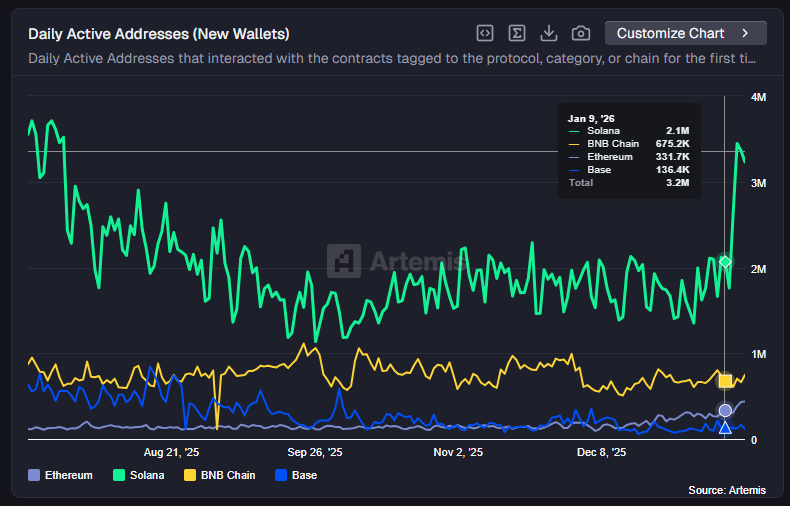This screenshot has height=506, width=790.
Task: Click the blue Base triangle marker on chart
Action: pos(726,428)
